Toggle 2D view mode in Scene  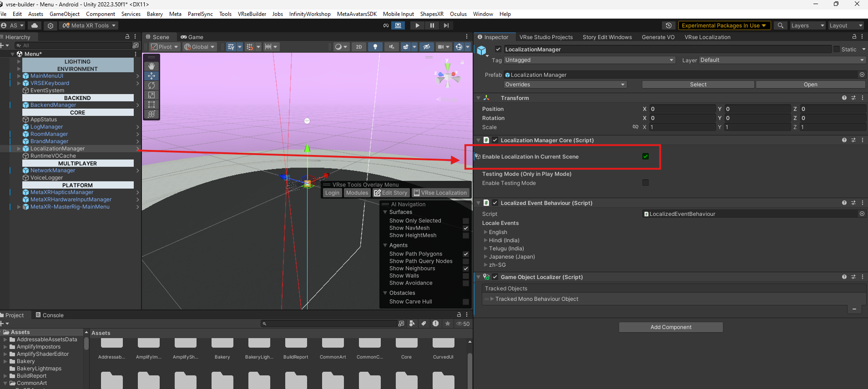[x=359, y=47]
